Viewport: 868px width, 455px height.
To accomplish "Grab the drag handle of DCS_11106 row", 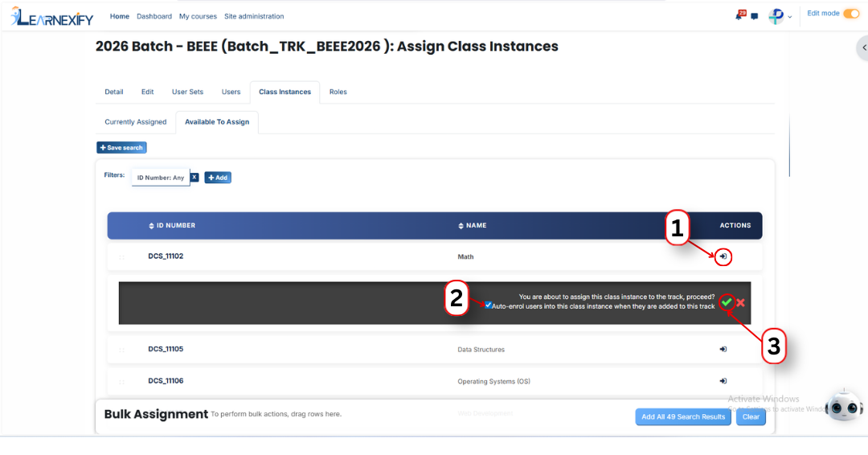I will click(x=122, y=381).
